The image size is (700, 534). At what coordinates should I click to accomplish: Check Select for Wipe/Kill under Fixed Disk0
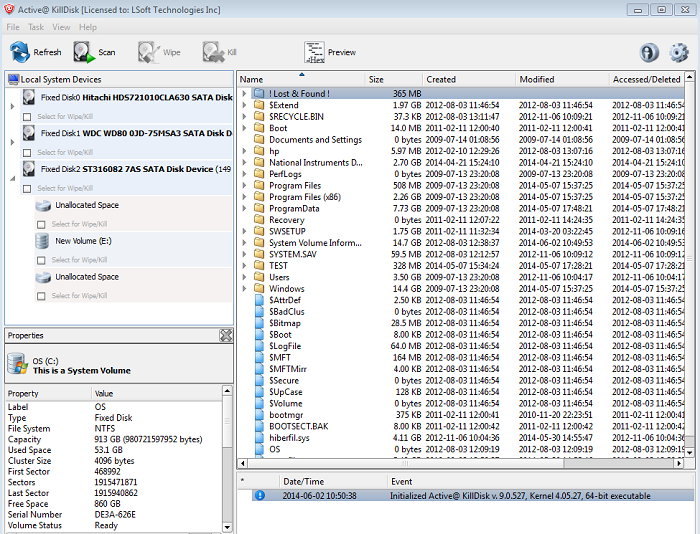coord(27,117)
